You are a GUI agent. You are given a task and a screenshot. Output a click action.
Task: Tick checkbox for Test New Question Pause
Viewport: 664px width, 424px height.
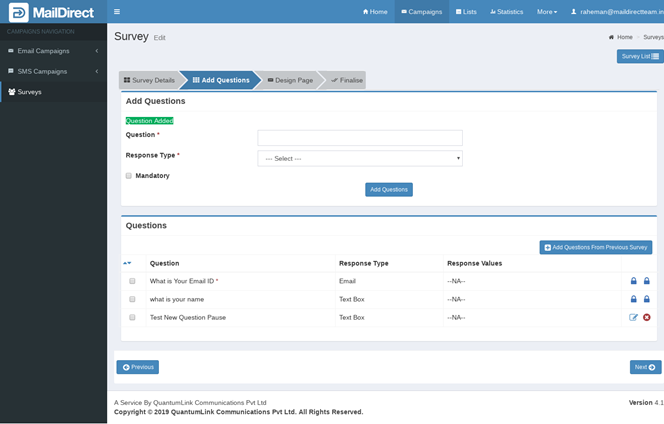[132, 317]
